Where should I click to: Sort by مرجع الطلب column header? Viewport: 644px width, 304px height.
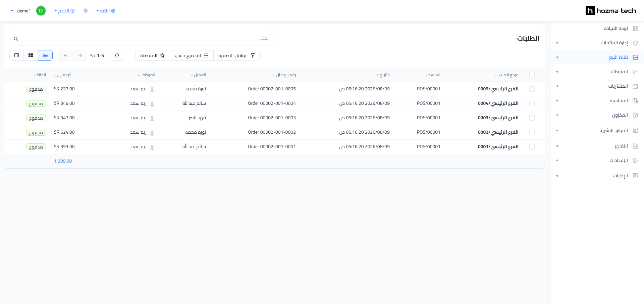pos(507,75)
